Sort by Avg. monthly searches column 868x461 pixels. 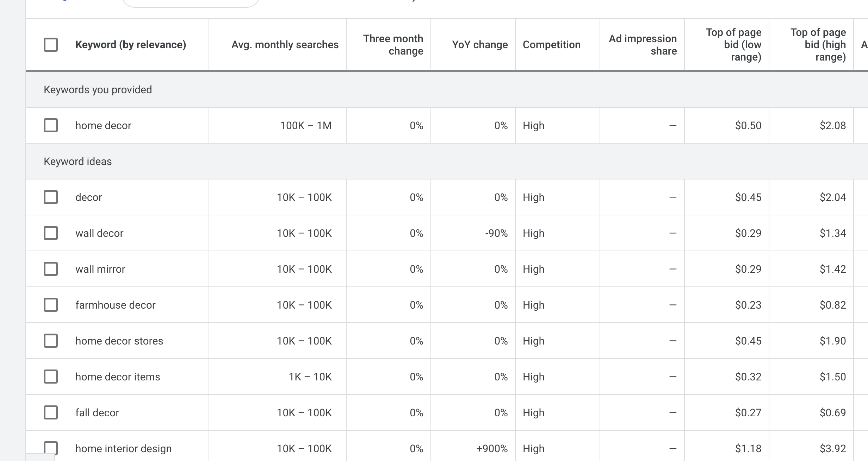click(285, 45)
